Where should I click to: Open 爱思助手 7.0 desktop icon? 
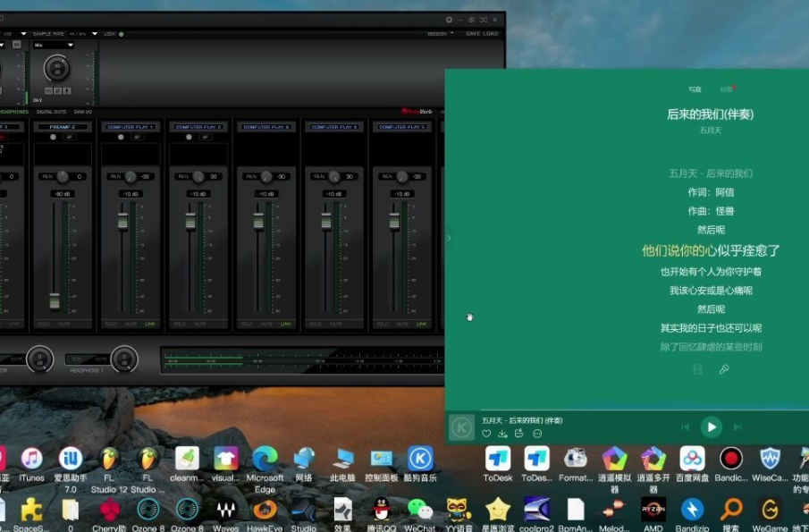pos(70,470)
